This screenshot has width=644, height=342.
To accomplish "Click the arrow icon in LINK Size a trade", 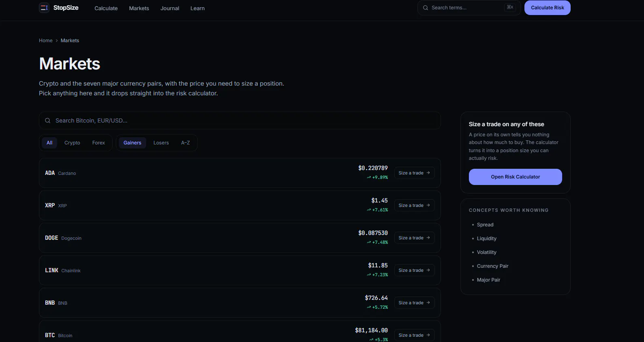I will point(428,270).
